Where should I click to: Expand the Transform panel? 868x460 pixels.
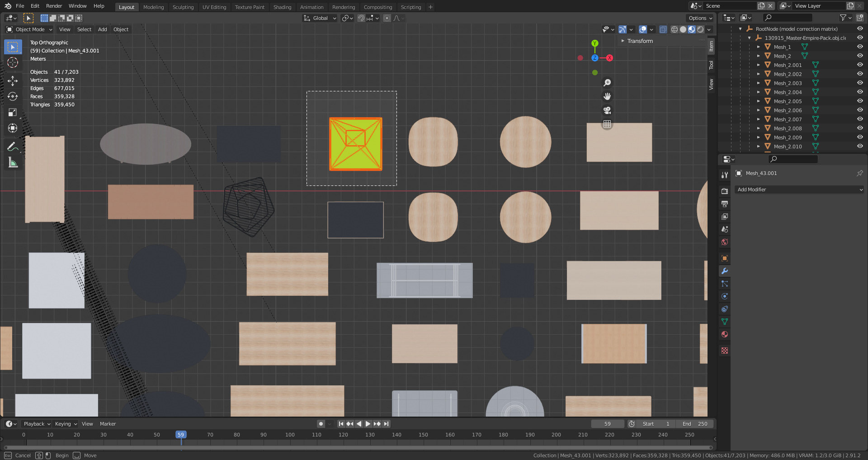(639, 41)
